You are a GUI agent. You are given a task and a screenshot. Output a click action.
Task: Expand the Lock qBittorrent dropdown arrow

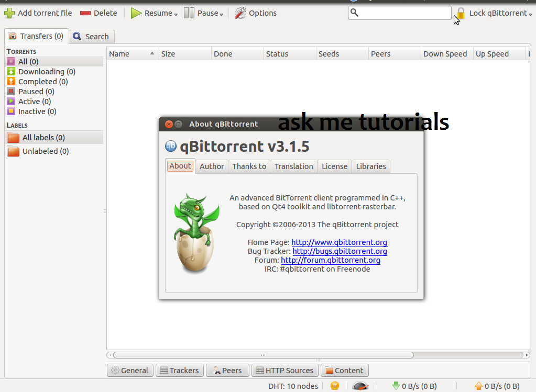[530, 15]
